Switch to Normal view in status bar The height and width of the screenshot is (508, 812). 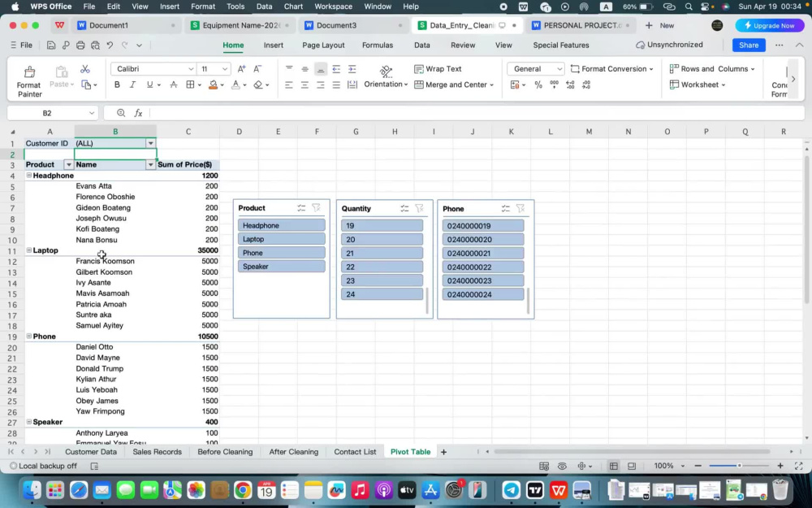(x=614, y=466)
